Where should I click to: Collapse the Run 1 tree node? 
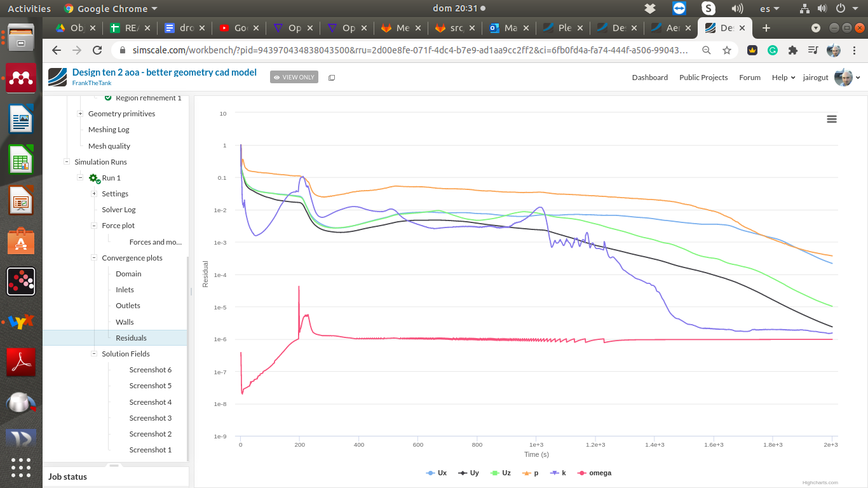80,178
